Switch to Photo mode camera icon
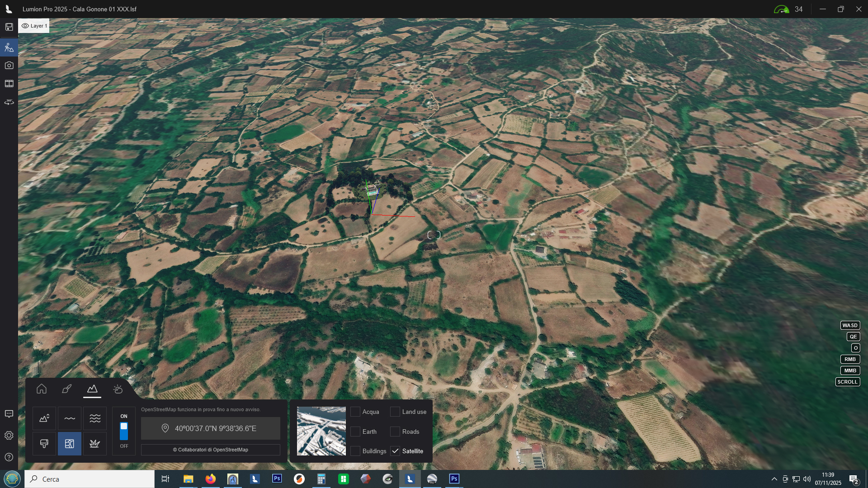 point(9,66)
